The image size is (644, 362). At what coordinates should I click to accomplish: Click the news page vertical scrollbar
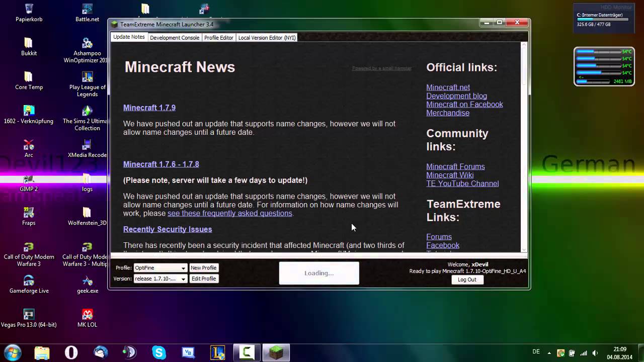(524, 147)
